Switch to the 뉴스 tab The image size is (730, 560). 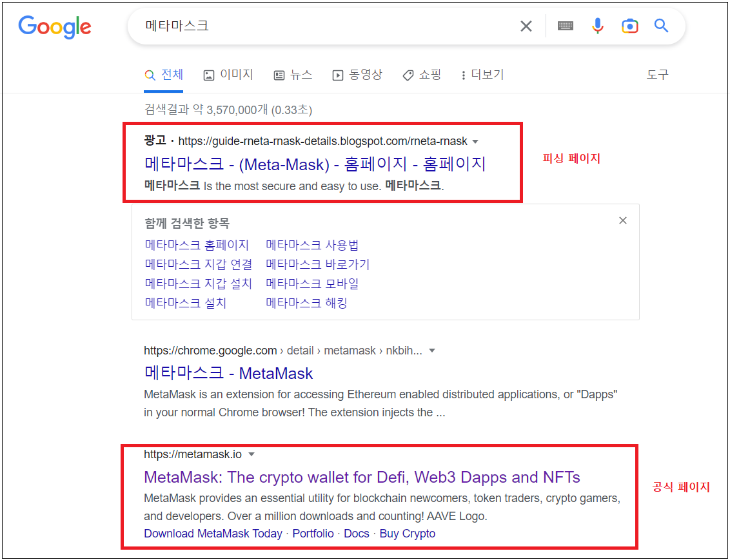pyautogui.click(x=293, y=74)
